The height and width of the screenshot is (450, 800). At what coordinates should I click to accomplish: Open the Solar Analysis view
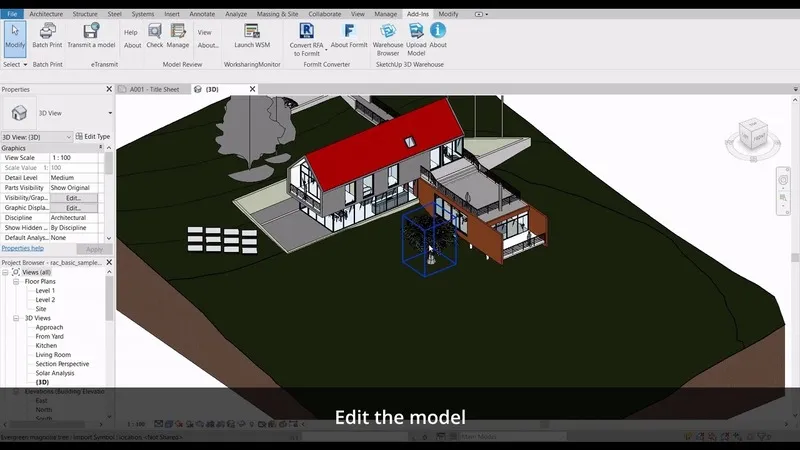55,373
